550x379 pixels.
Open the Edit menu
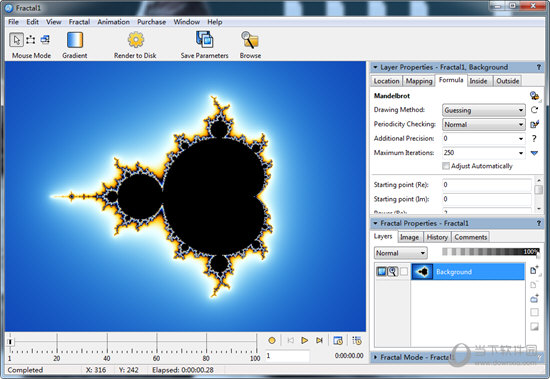[32, 22]
